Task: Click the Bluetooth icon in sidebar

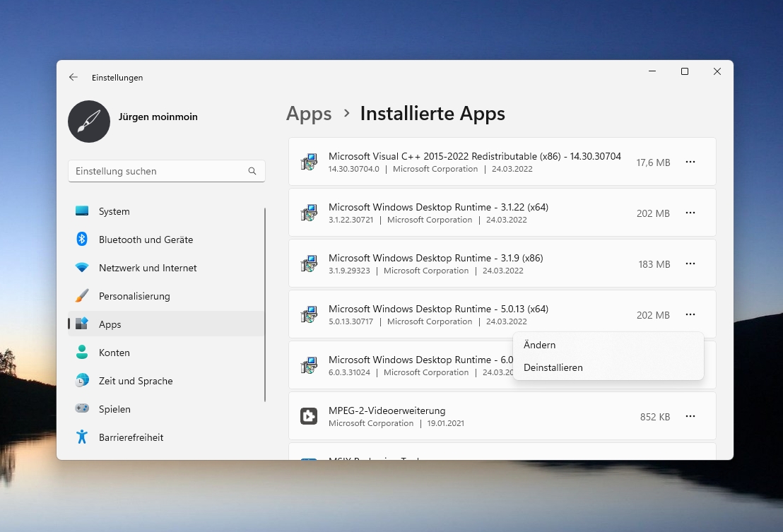Action: coord(82,239)
